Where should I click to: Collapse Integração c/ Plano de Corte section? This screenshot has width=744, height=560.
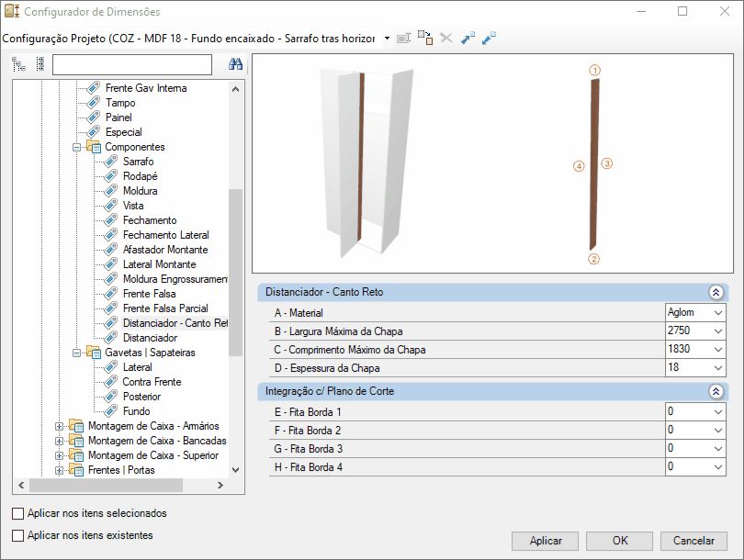tap(716, 391)
